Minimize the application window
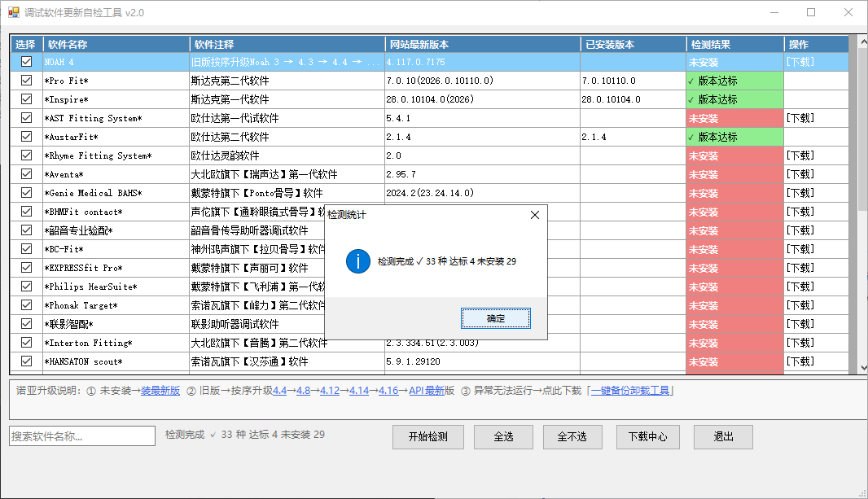This screenshot has width=868, height=499. [774, 12]
